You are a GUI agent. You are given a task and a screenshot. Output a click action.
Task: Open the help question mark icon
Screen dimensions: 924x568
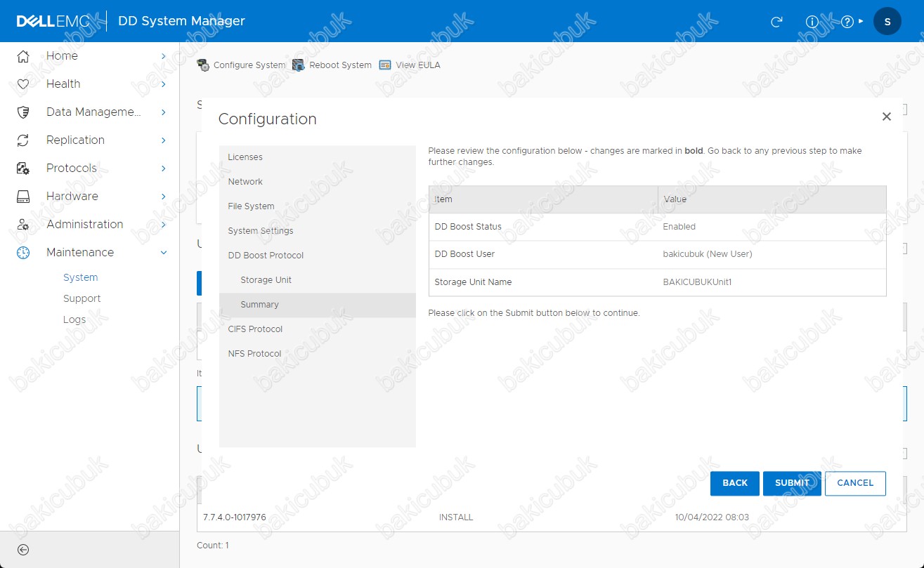pos(847,22)
